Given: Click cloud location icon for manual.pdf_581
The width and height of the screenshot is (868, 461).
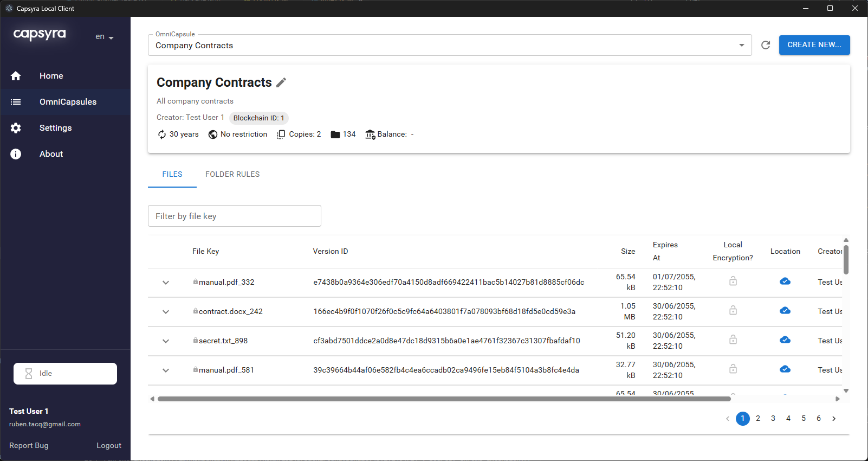Looking at the screenshot, I should (785, 369).
